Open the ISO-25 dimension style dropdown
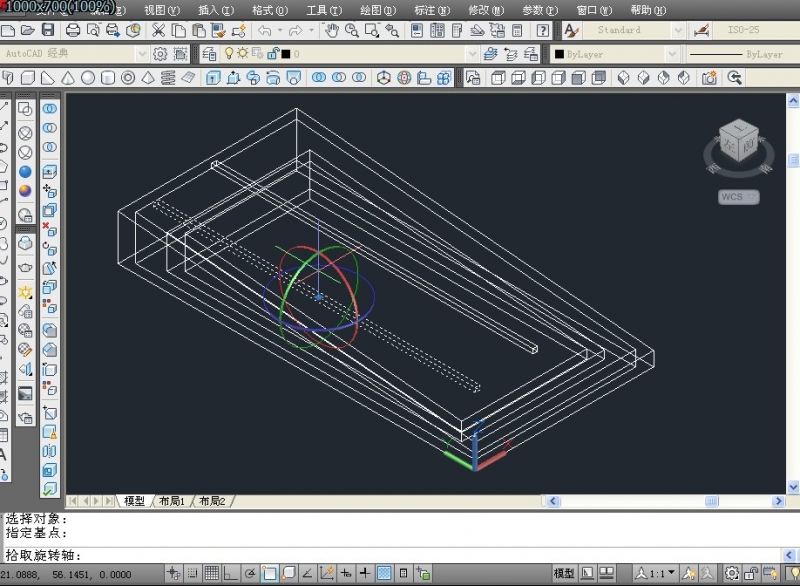The height and width of the screenshot is (586, 800). click(x=756, y=31)
